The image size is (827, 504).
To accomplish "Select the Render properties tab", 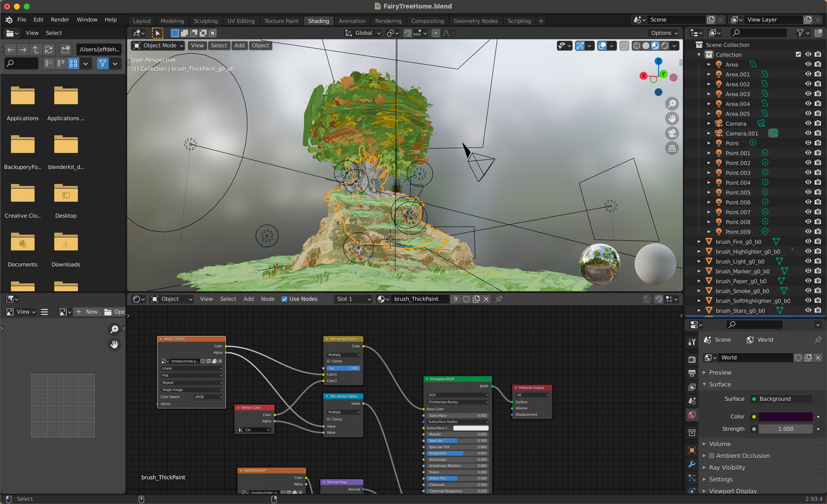I will 692,359.
